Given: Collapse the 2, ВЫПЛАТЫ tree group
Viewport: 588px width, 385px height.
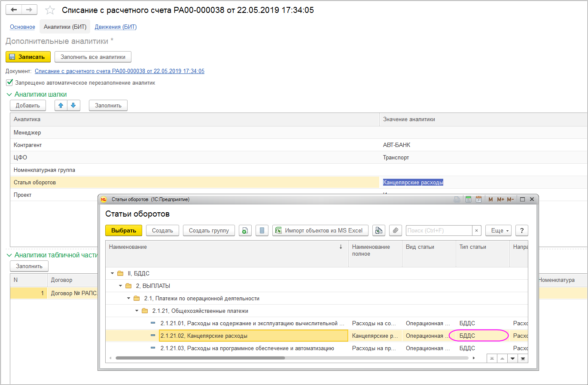Looking at the screenshot, I should (121, 286).
